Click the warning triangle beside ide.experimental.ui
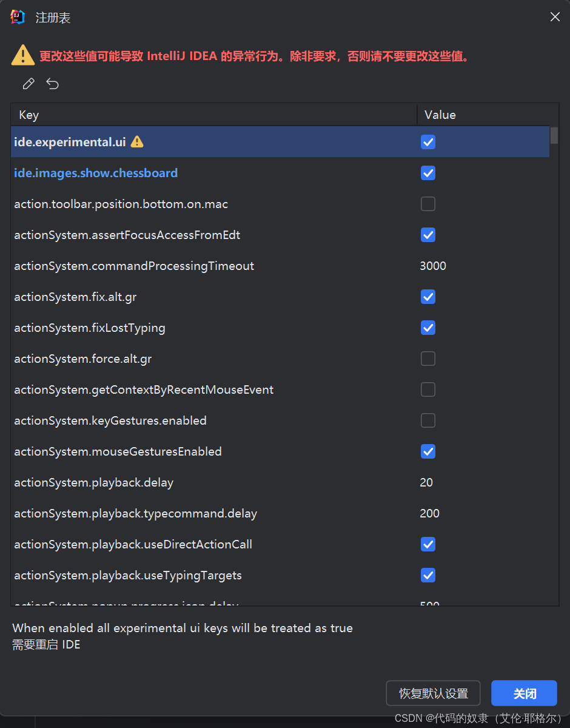The image size is (570, 728). click(138, 141)
